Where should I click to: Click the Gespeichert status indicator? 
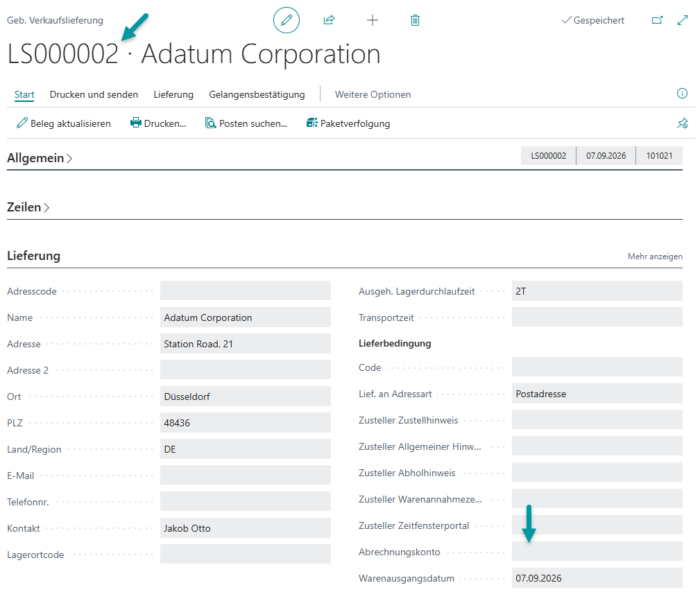(593, 20)
